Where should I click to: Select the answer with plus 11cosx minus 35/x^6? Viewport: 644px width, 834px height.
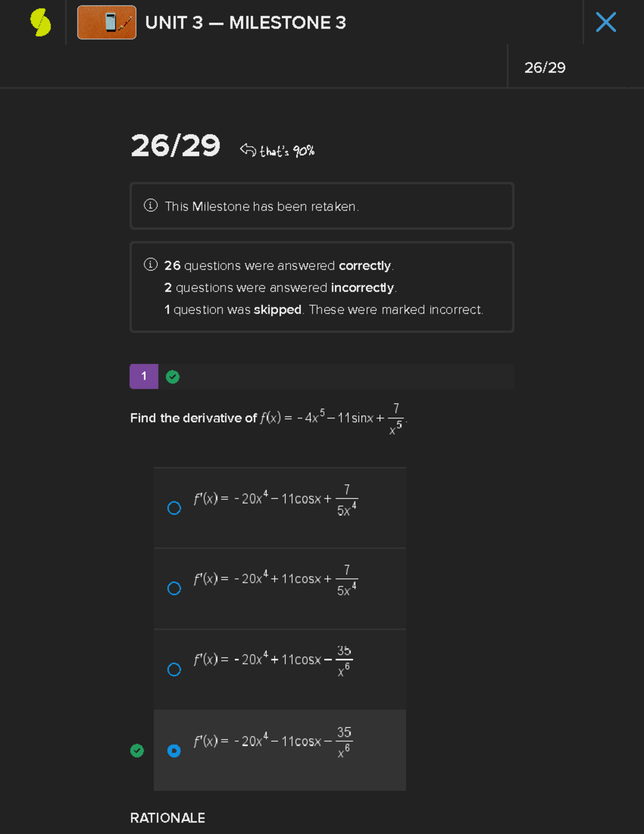[x=174, y=669]
